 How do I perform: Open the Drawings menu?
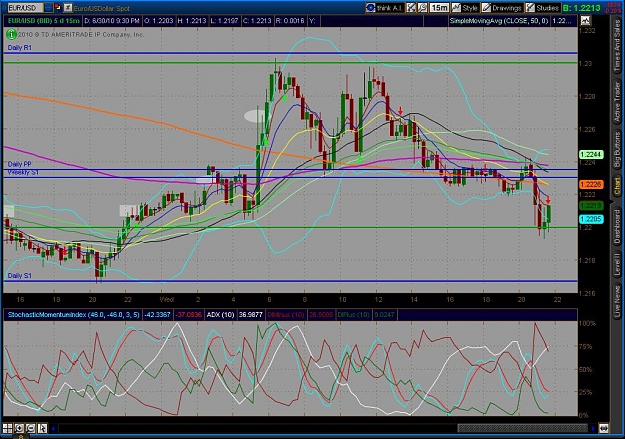(501, 8)
